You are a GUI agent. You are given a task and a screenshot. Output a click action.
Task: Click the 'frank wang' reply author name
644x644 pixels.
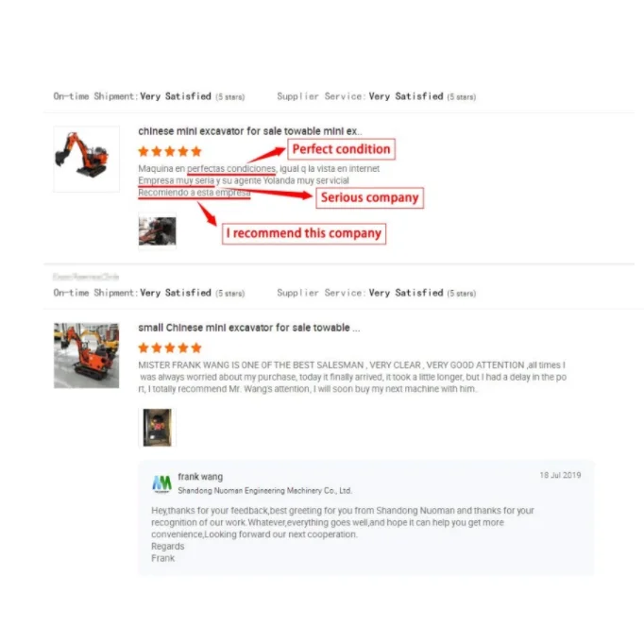click(x=200, y=477)
